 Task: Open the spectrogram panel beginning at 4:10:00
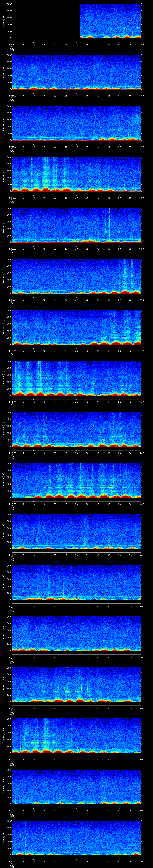[77, 327]
